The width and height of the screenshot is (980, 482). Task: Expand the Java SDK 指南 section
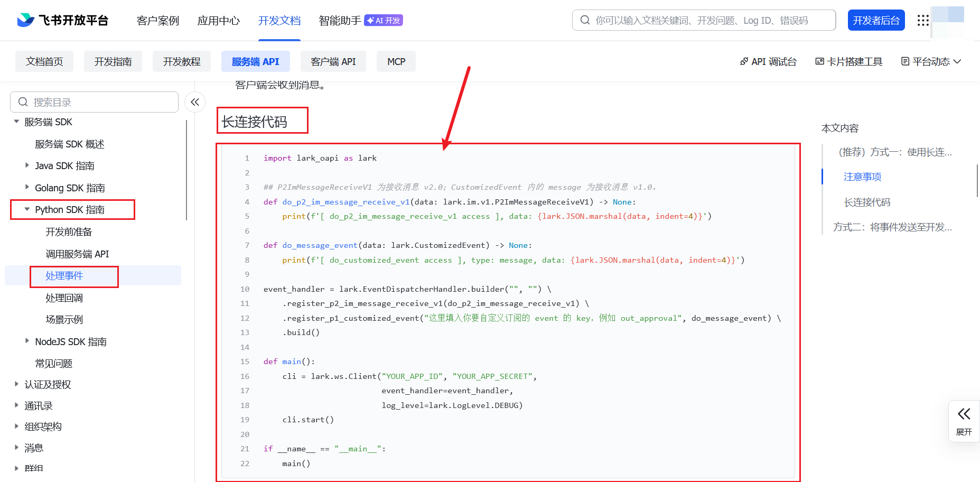pos(27,165)
